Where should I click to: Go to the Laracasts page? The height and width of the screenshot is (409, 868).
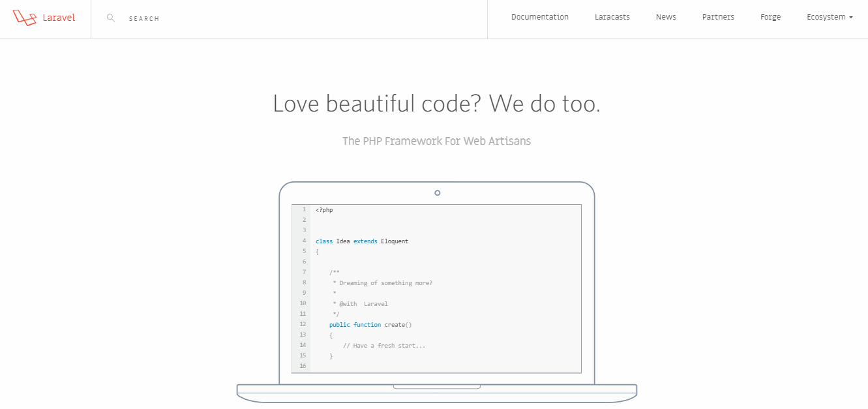(612, 17)
